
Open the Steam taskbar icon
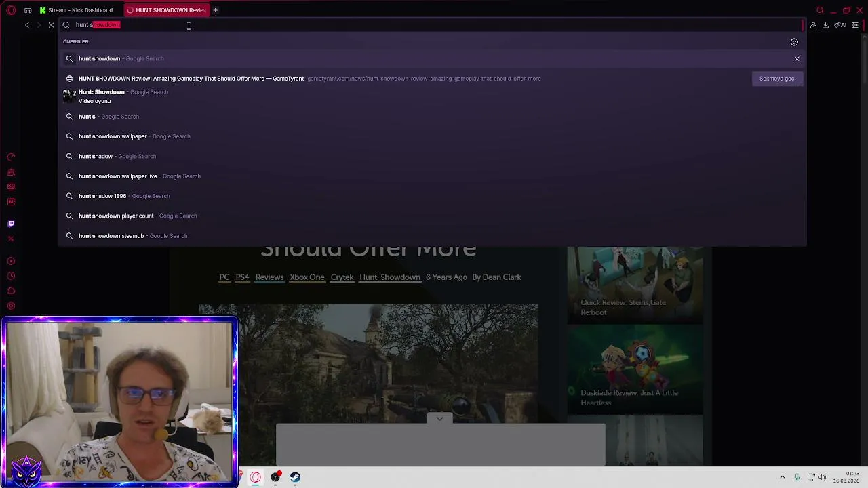tap(295, 477)
